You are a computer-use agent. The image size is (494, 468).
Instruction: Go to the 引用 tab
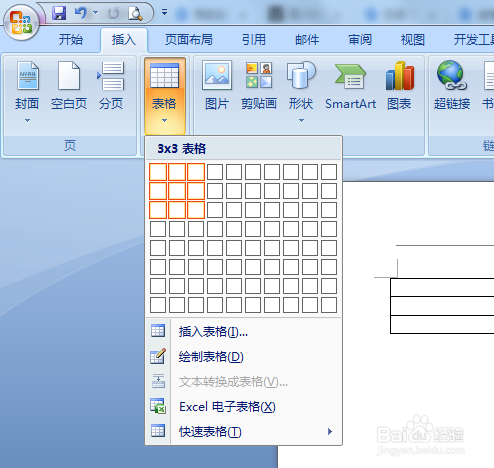click(254, 40)
